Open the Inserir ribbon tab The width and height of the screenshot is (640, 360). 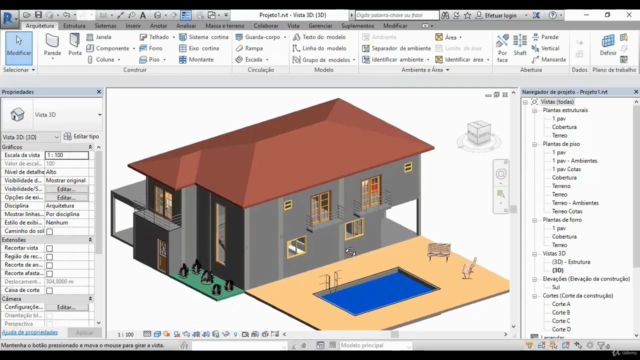(x=133, y=26)
